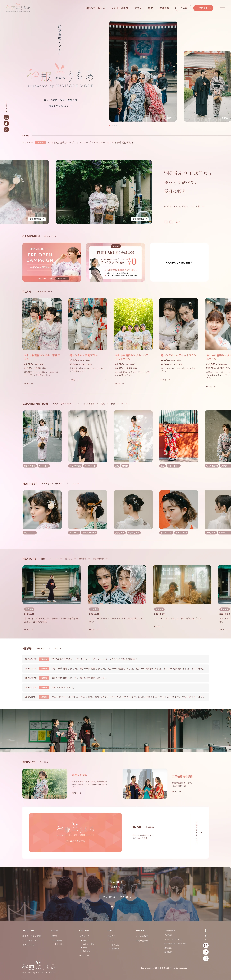The height and width of the screenshot is (980, 231).
Task: Open top news item 2025年3月浅草店オープン
Action: coord(90,143)
